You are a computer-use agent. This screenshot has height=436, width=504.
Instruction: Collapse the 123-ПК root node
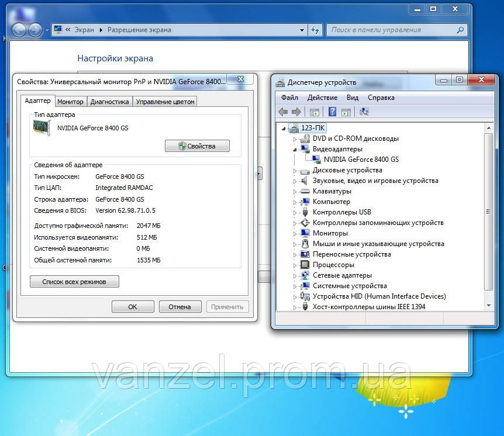(284, 129)
